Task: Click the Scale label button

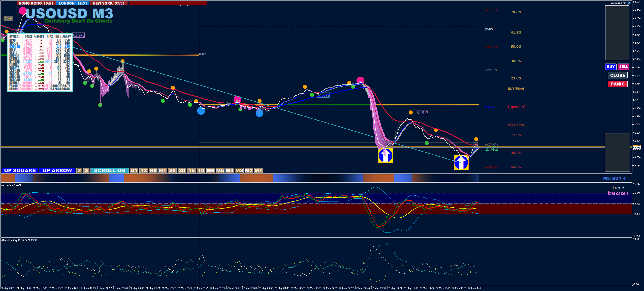Action: tap(8, 18)
